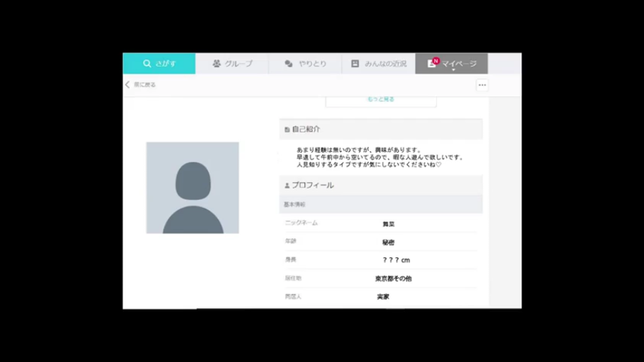The height and width of the screenshot is (362, 644).
Task: Click the プロフィール section person icon
Action: [x=287, y=185]
